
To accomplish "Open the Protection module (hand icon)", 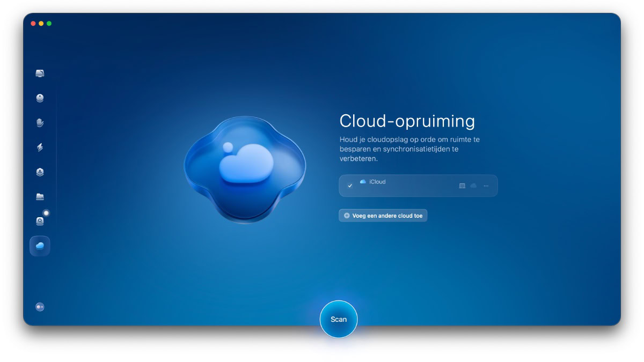I will tap(40, 122).
